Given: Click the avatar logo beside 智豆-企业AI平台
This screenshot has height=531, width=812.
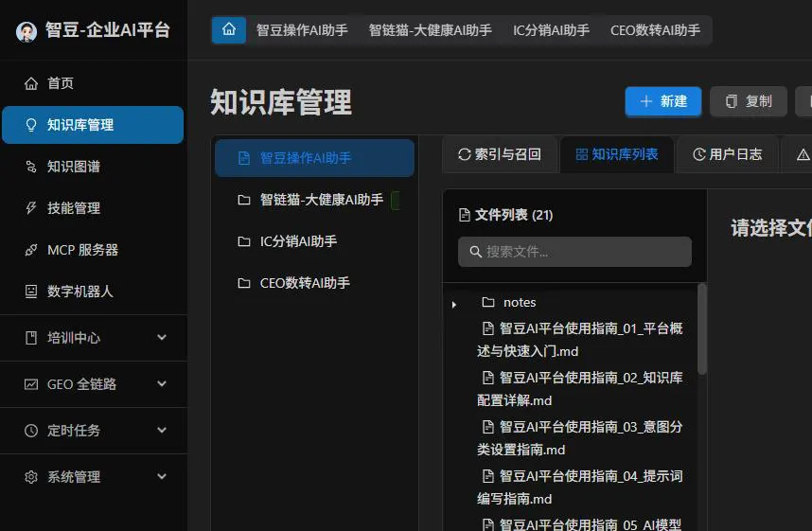Looking at the screenshot, I should tap(26, 31).
